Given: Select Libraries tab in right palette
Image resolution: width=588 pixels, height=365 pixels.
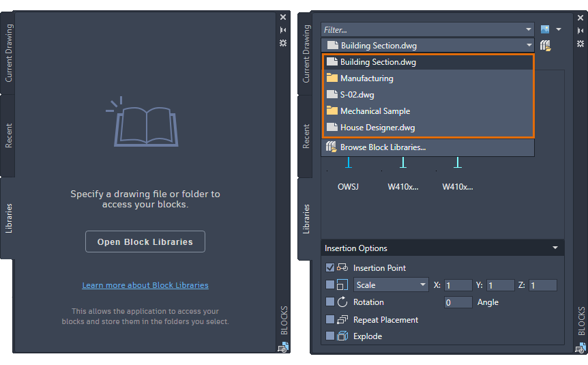Looking at the screenshot, I should [x=306, y=219].
